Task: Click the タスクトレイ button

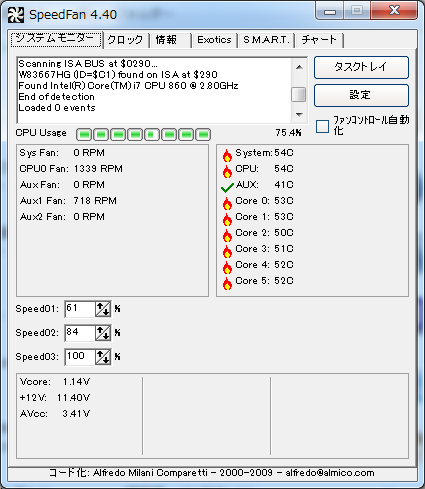Action: click(x=361, y=67)
